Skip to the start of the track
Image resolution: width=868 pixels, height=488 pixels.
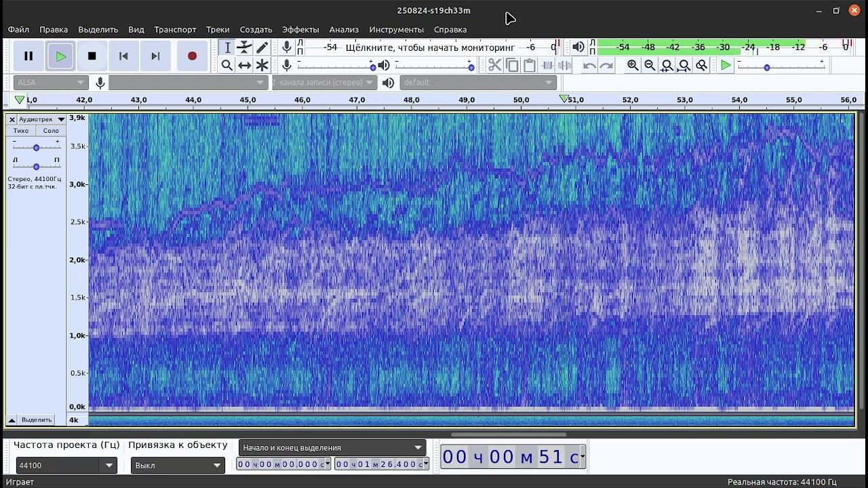pos(123,56)
